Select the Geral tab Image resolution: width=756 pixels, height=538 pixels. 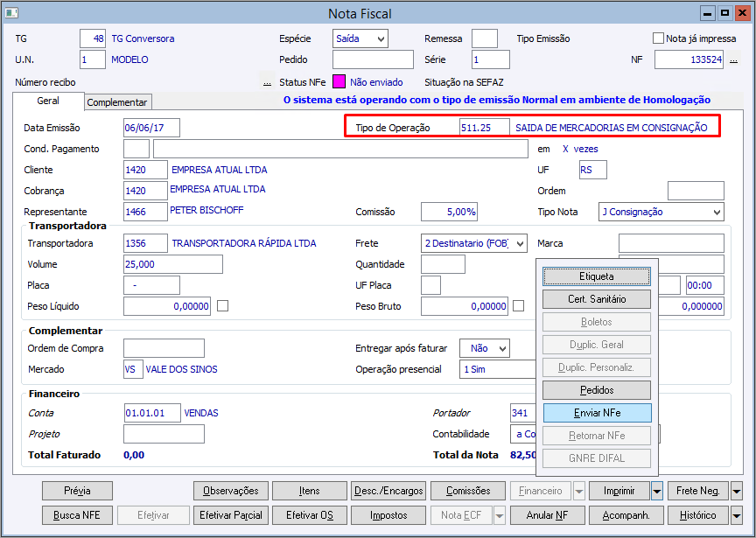(48, 101)
